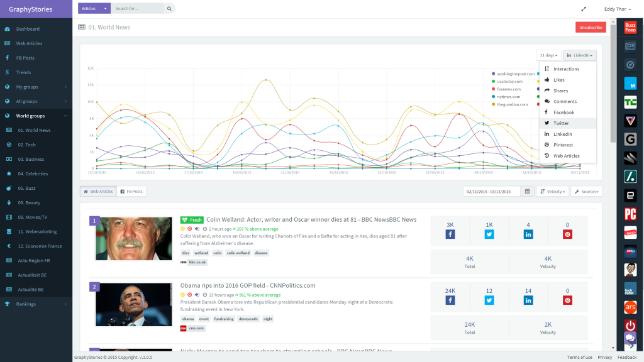Open the Sources filter dropdown

(x=586, y=192)
